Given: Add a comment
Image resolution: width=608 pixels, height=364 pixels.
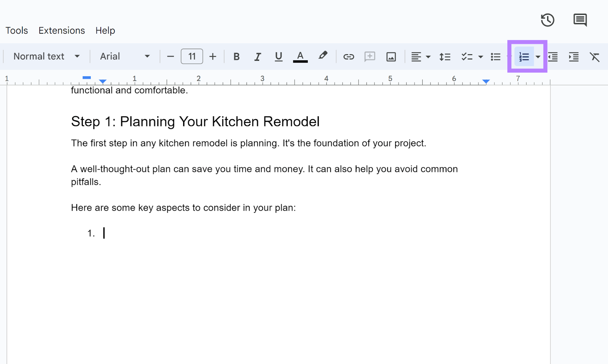Looking at the screenshot, I should click(370, 56).
